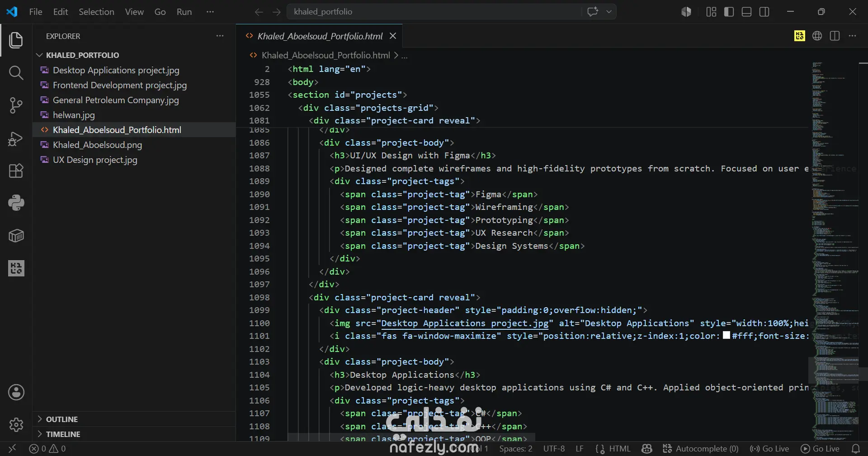Open the Copilot chat icon

(592, 12)
